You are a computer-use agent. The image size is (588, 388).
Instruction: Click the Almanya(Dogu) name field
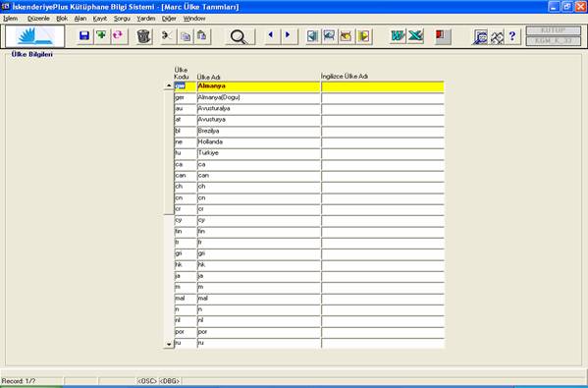[258, 97]
